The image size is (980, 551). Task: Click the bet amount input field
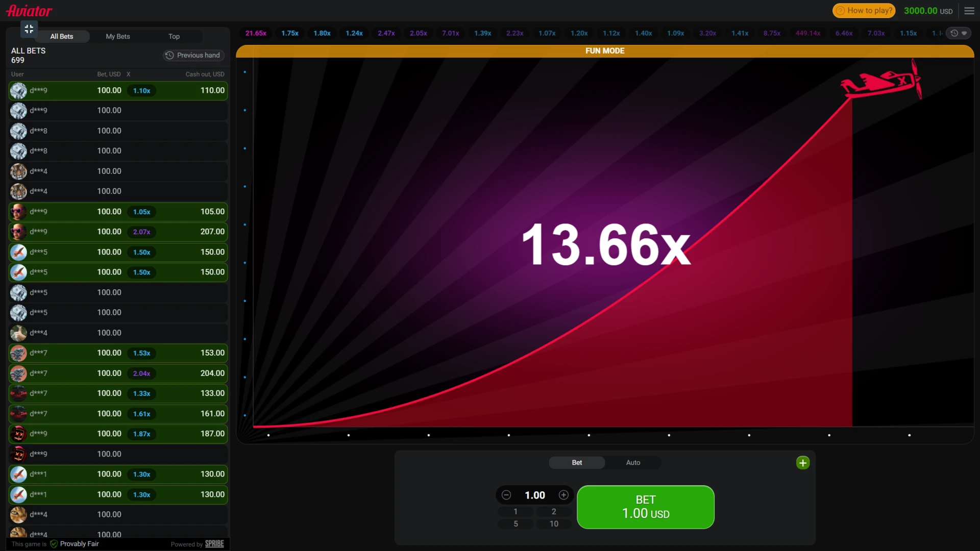click(534, 495)
